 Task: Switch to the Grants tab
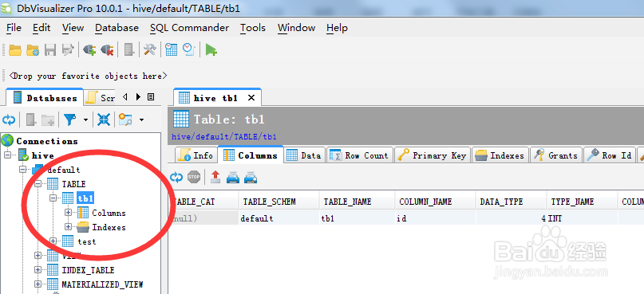tap(556, 155)
